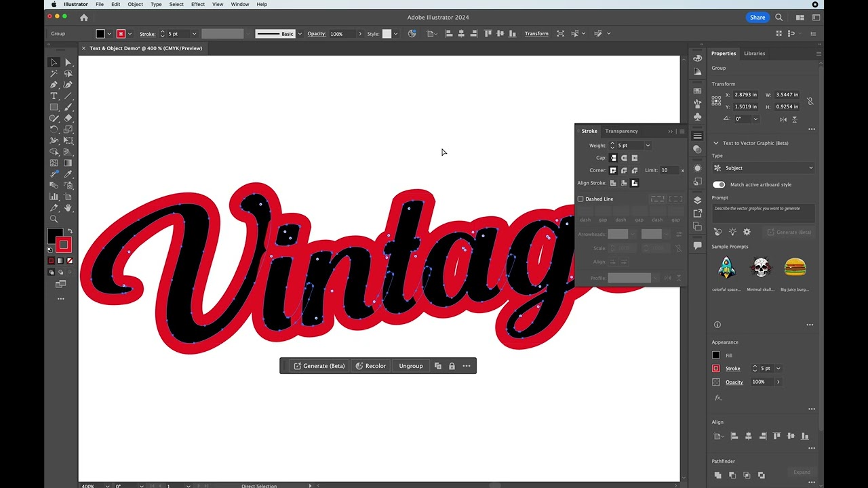868x488 pixels.
Task: Swap fill and stroke arrows
Action: point(70,232)
